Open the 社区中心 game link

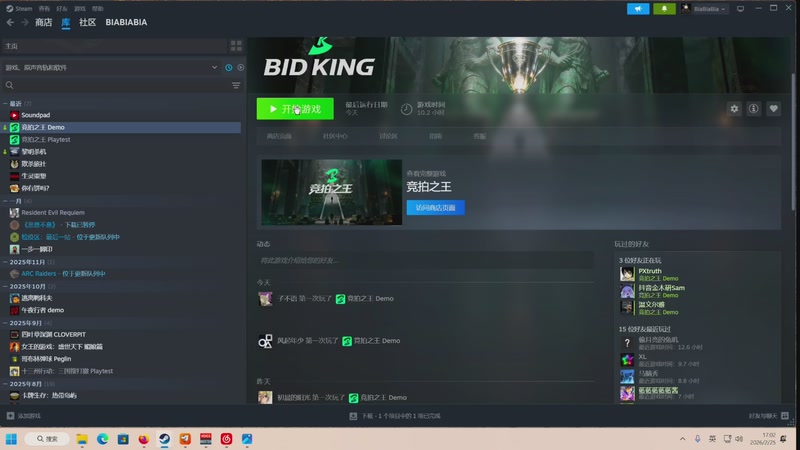point(335,136)
